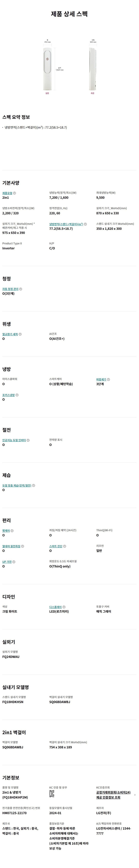The height and width of the screenshot is (868, 139).
Task: Click info icon beside 바람세기
Action: [x=108, y=379]
